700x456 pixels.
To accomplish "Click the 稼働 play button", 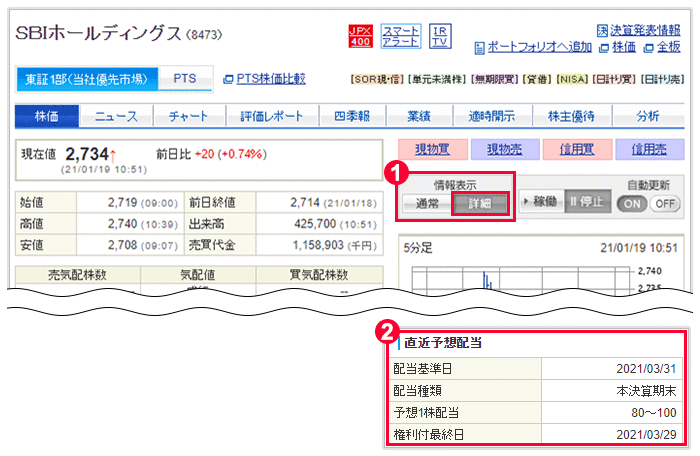I will click(x=542, y=201).
